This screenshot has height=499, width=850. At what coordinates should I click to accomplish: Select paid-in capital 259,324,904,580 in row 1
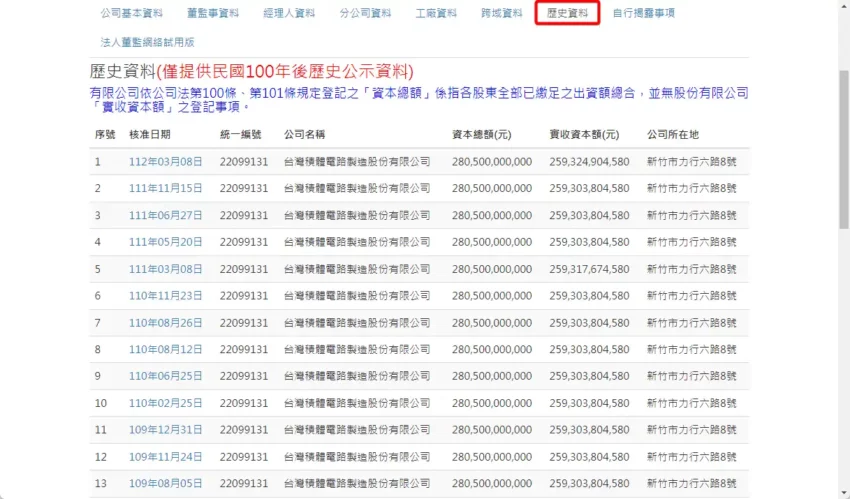pyautogui.click(x=589, y=161)
